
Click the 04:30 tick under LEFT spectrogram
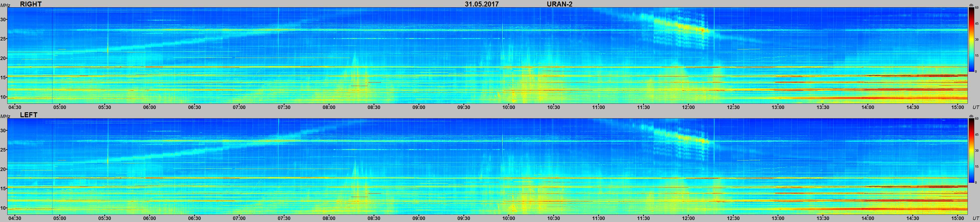15,218
